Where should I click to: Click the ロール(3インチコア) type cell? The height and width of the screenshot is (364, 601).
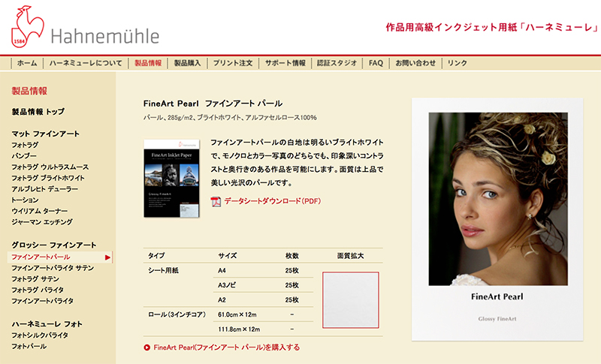coord(177,314)
